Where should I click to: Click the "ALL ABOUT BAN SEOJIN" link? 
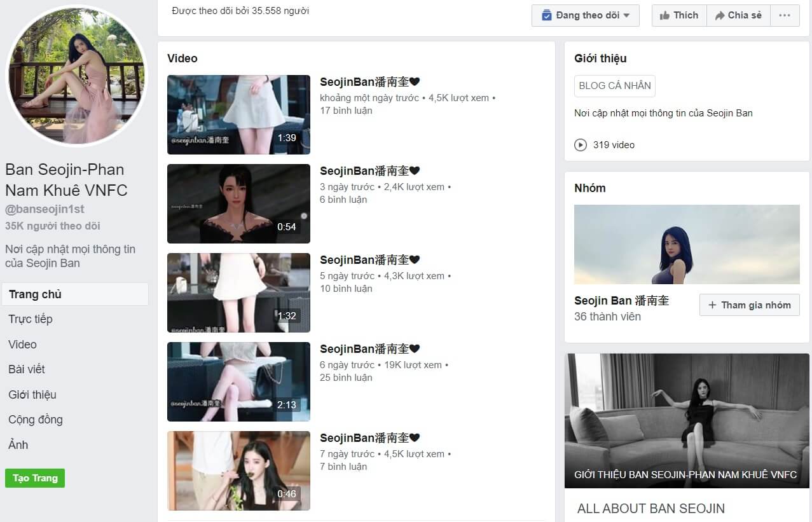coord(650,509)
